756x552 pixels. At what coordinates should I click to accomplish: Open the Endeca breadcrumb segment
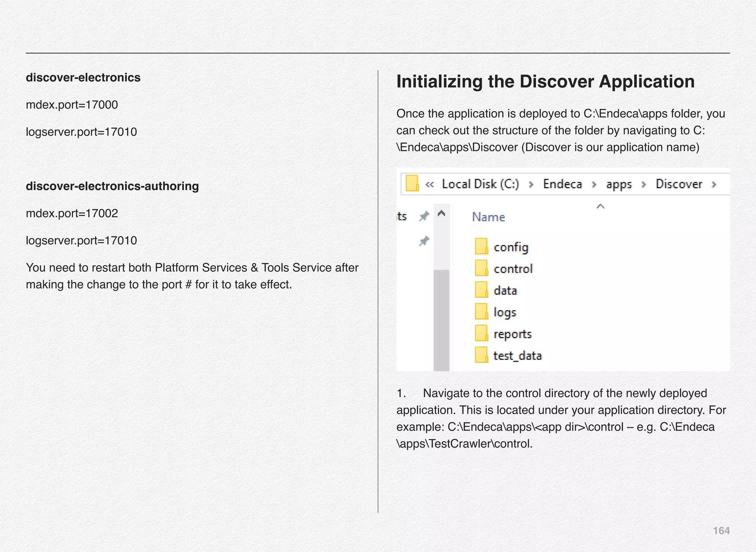[562, 184]
